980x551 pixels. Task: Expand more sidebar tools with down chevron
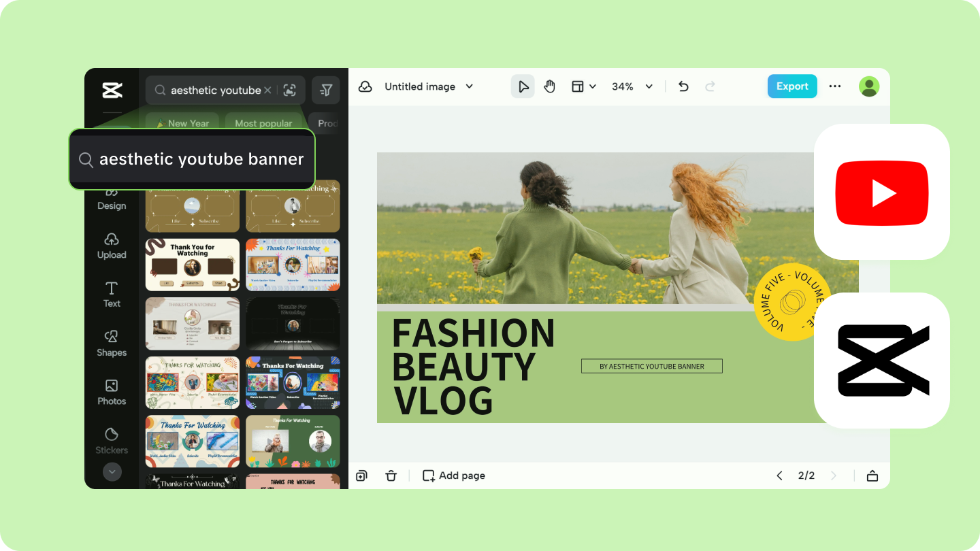point(112,471)
